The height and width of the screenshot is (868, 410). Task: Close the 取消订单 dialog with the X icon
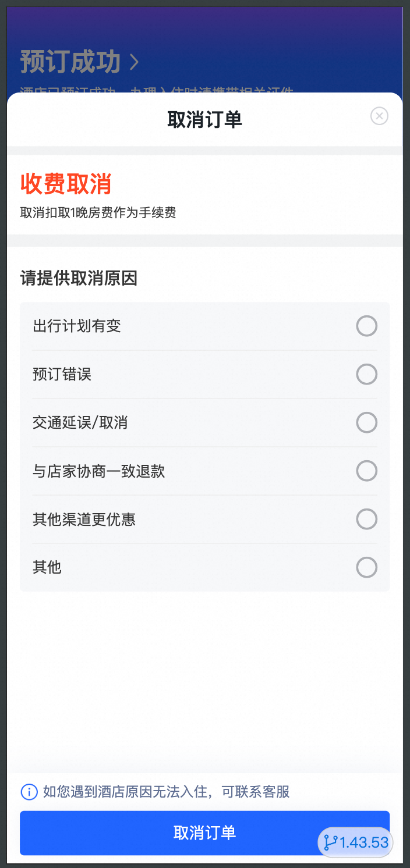pos(379,116)
